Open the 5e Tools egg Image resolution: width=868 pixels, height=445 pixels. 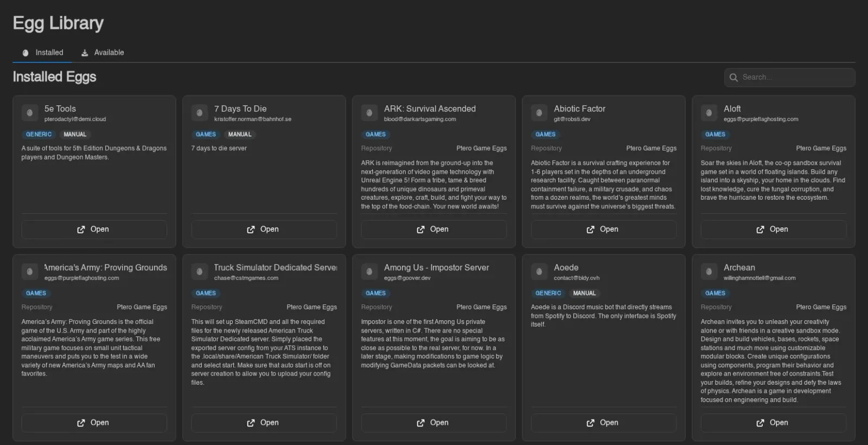94,230
